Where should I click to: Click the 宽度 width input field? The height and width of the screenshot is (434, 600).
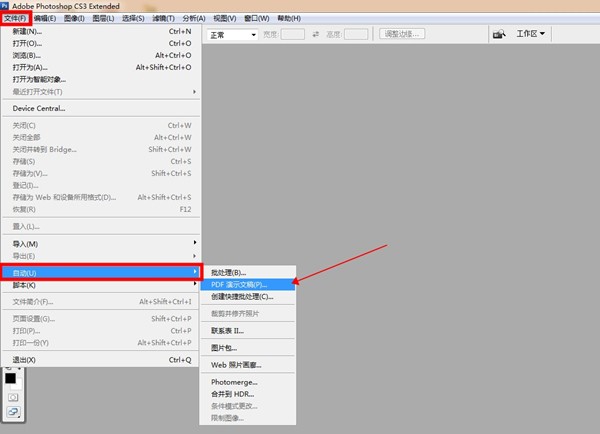(x=293, y=34)
